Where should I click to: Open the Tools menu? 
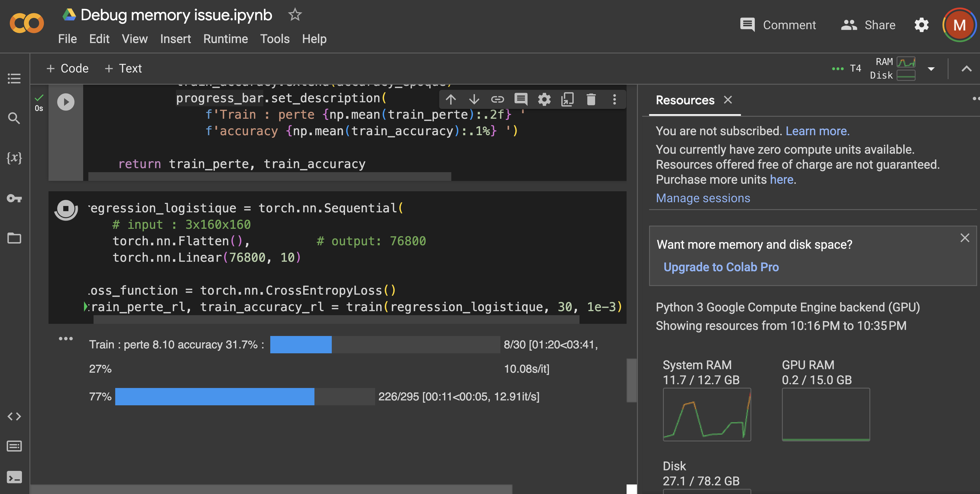275,38
